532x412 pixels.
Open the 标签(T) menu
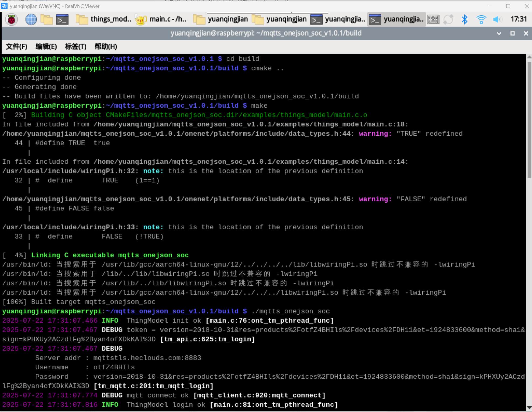coord(76,47)
